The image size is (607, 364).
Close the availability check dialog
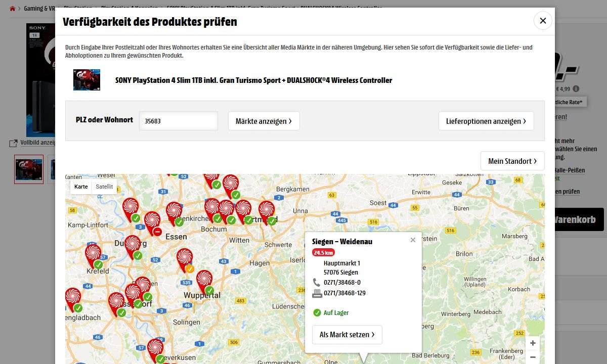point(543,21)
